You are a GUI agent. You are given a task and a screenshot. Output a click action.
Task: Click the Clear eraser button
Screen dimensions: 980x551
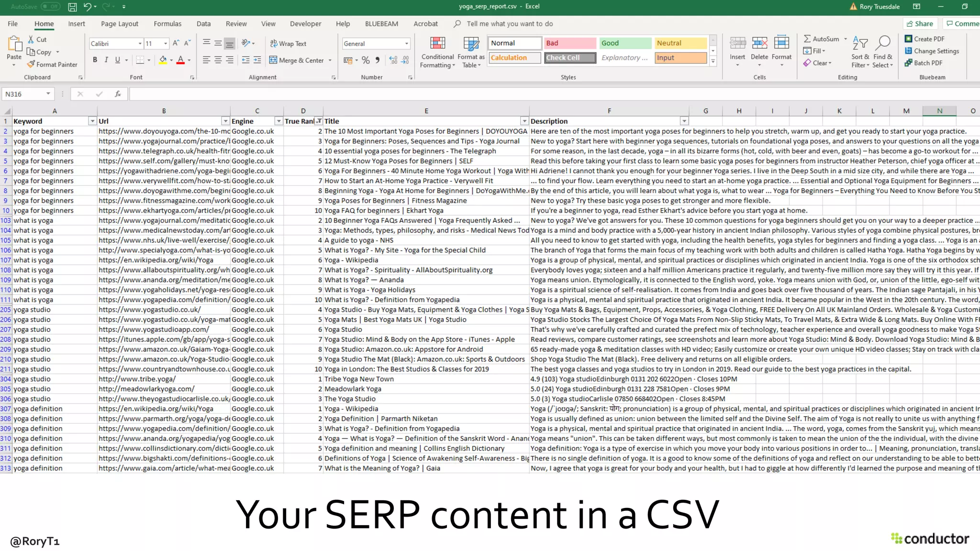(x=818, y=63)
